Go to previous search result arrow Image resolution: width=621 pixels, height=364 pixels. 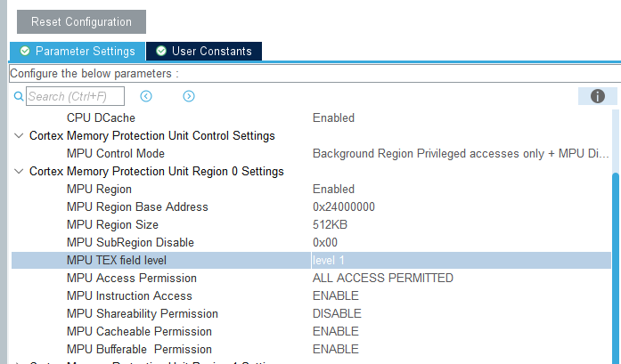click(x=146, y=96)
